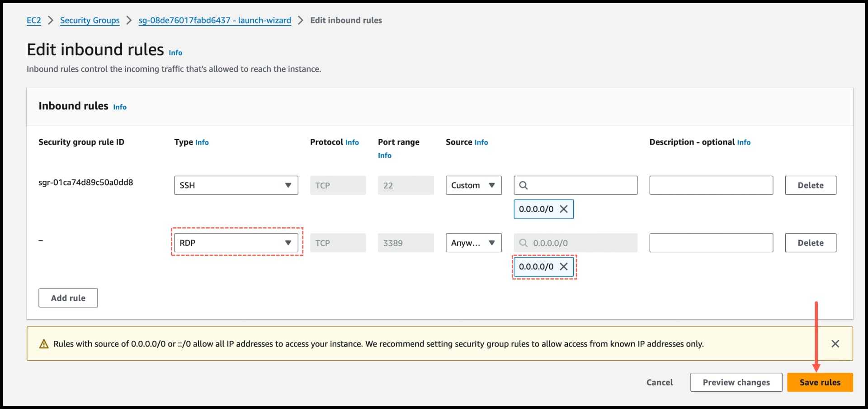Click the magnifier icon in the SSH source search box

coord(524,185)
